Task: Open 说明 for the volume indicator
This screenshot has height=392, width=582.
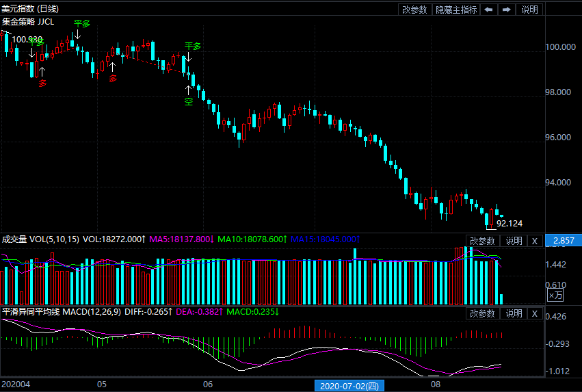Action: pyautogui.click(x=514, y=241)
